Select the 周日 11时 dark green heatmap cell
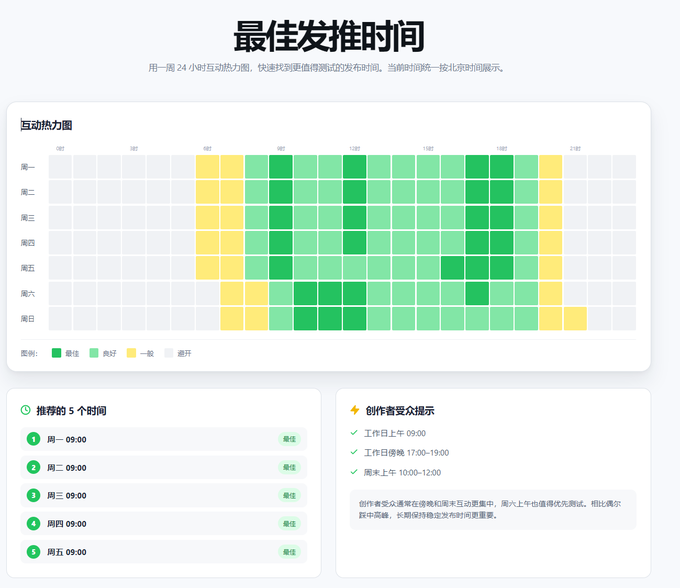 pos(330,319)
